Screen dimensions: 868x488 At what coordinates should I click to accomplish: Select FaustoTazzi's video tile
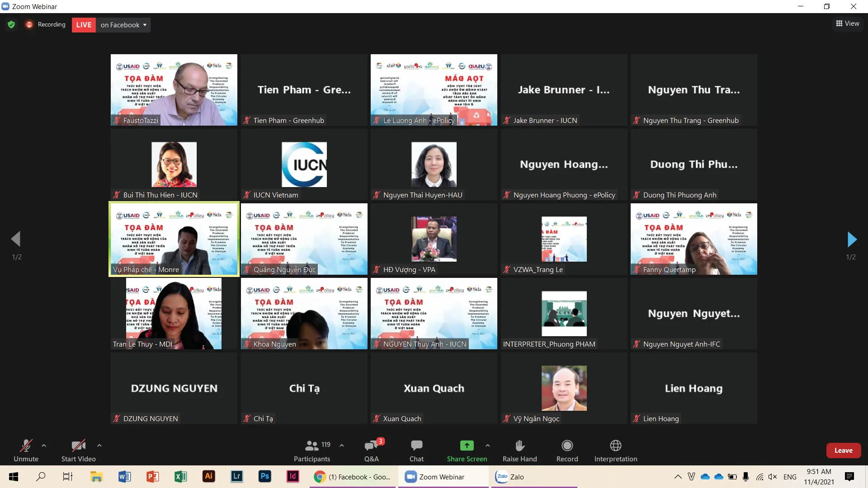[x=174, y=90]
